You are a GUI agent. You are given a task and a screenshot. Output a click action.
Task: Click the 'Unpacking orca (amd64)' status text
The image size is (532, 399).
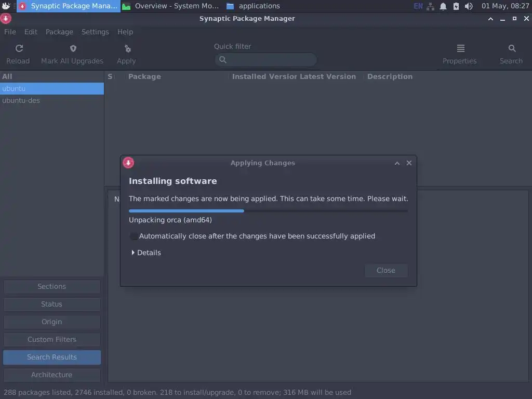[x=170, y=220]
